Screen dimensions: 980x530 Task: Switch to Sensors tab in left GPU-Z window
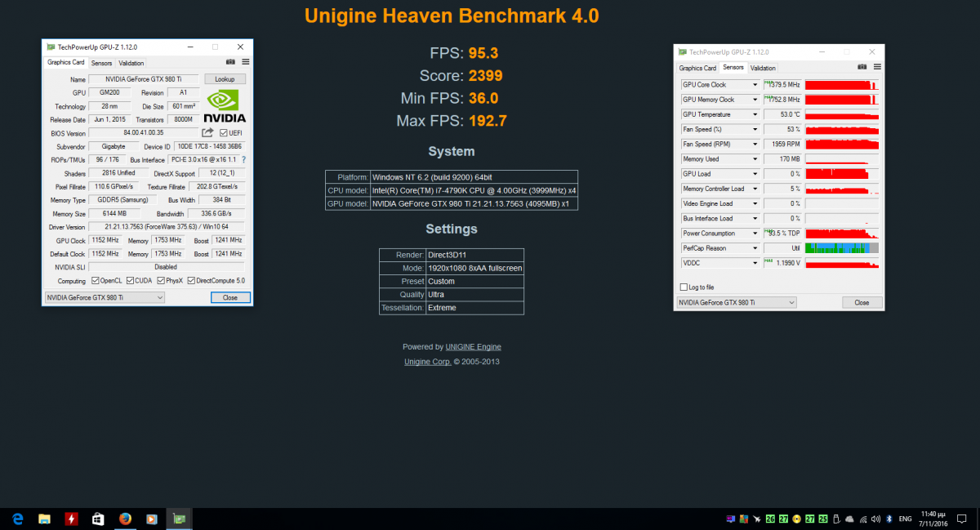coord(101,63)
